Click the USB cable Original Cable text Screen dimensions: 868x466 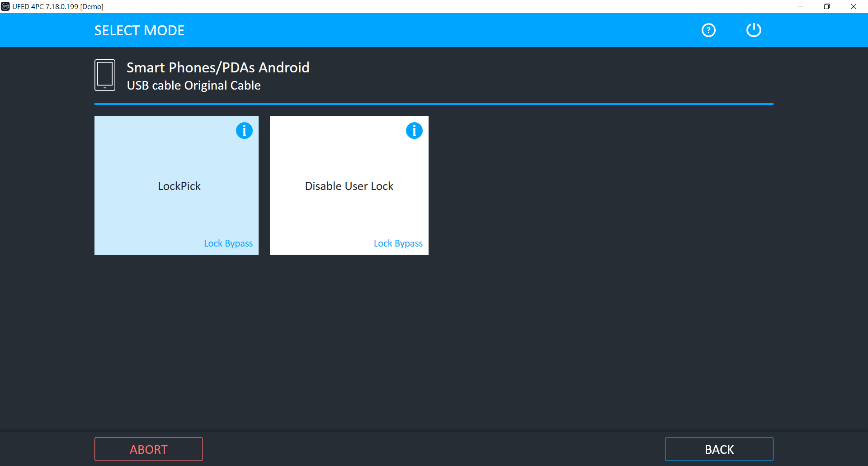[194, 86]
